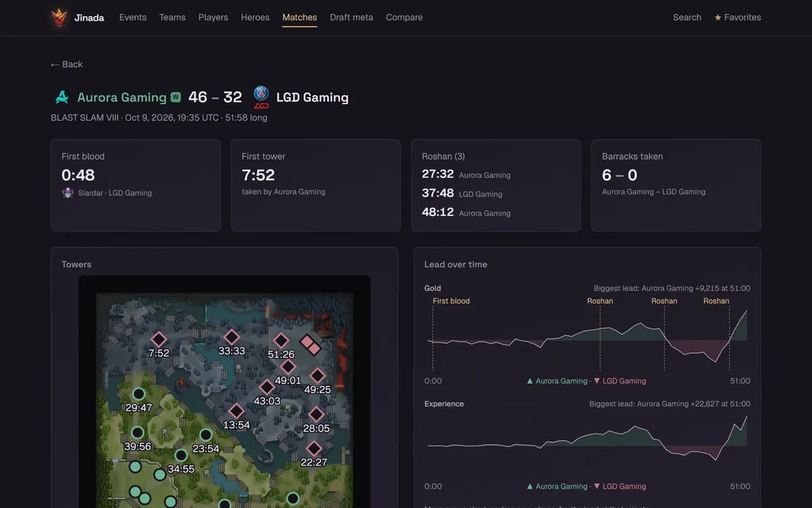The width and height of the screenshot is (812, 508).
Task: Click the Back link
Action: tap(66, 64)
